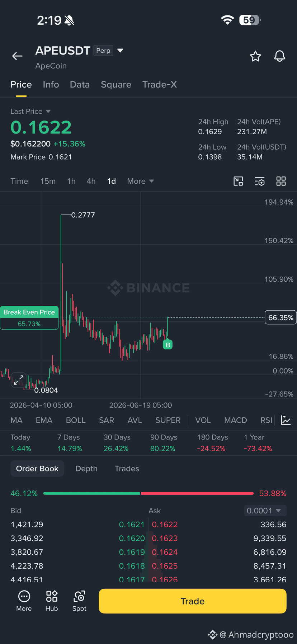Open the Data tab
Screen dimensions: 297x644
point(80,85)
